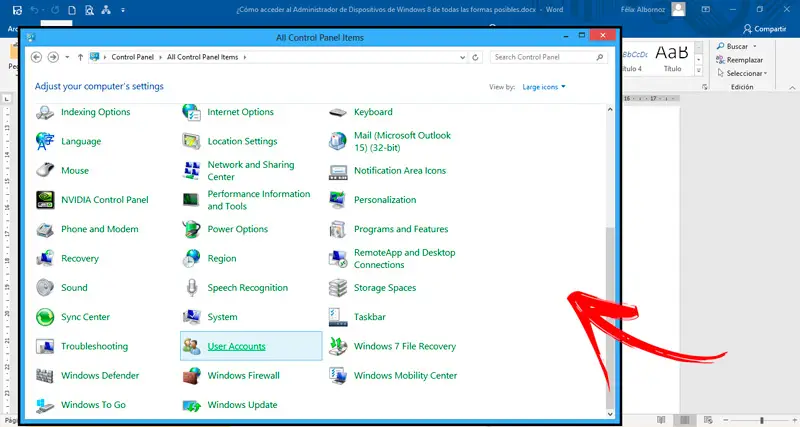Viewport: 800px width, 427px height.
Task: Expand Word's styles gallery arrow
Action: tap(699, 71)
